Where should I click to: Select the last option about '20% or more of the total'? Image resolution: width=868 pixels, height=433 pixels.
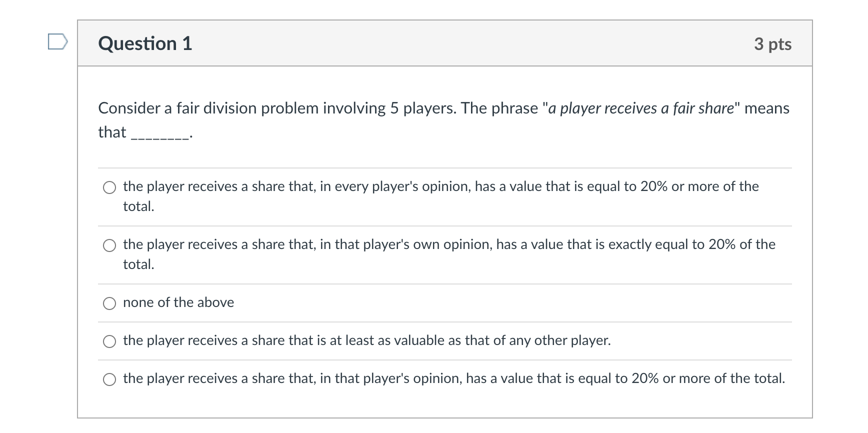click(109, 379)
